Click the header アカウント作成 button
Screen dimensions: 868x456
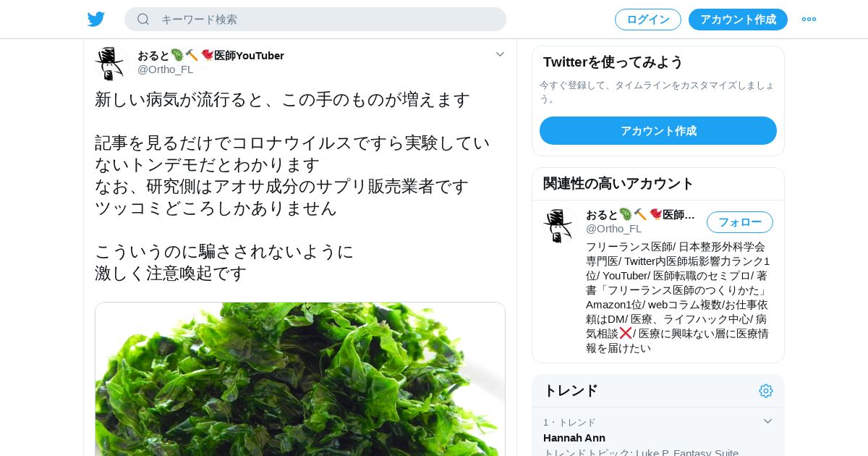(x=738, y=20)
